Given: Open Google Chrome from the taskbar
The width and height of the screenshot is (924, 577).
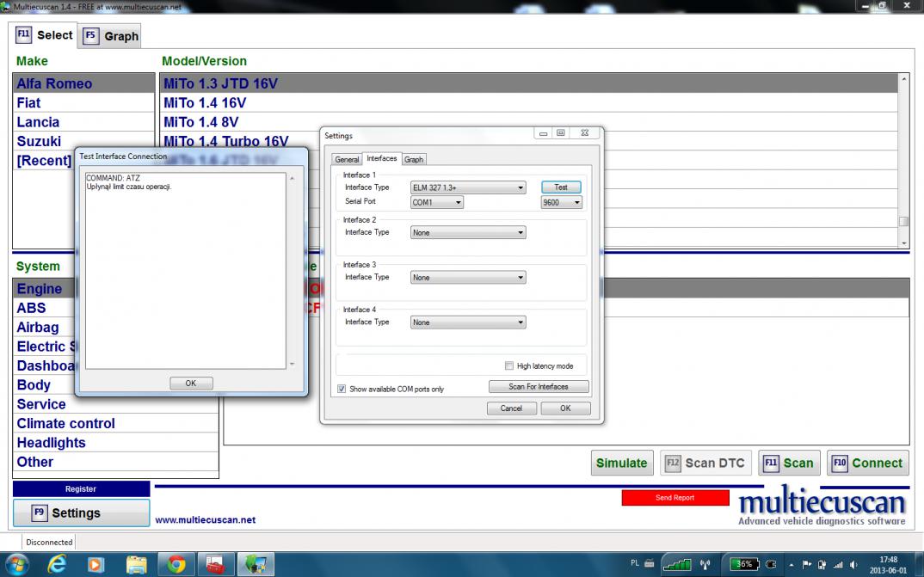Looking at the screenshot, I should click(176, 564).
